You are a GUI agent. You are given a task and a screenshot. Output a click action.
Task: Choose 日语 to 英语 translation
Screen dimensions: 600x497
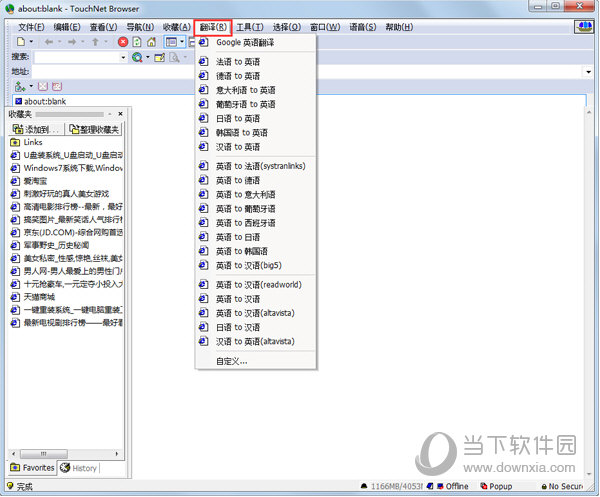[256, 119]
